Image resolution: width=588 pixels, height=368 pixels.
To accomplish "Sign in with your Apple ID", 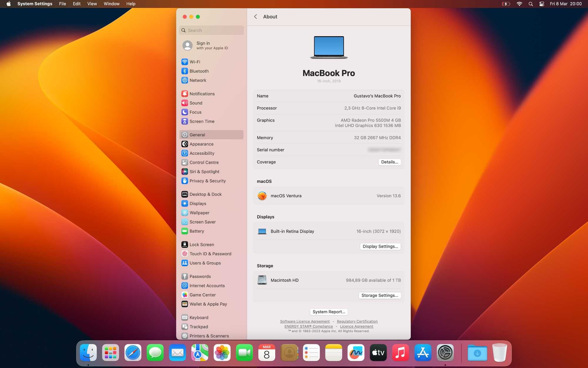I will (211, 45).
